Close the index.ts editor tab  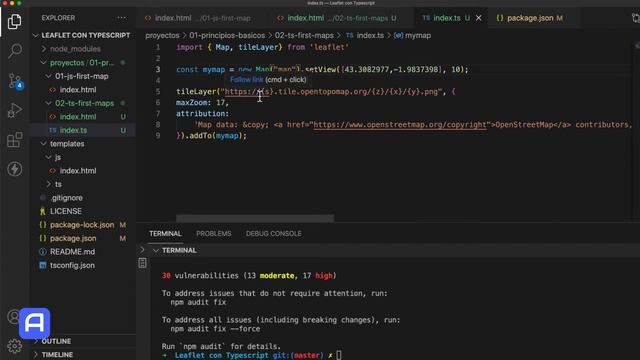(x=478, y=18)
